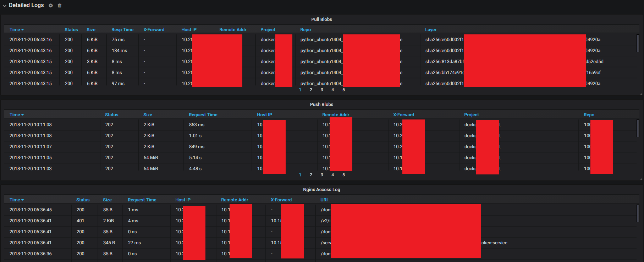Click the trash icon beside Detailed Logs
Image resolution: width=644 pixels, height=262 pixels.
(60, 6)
